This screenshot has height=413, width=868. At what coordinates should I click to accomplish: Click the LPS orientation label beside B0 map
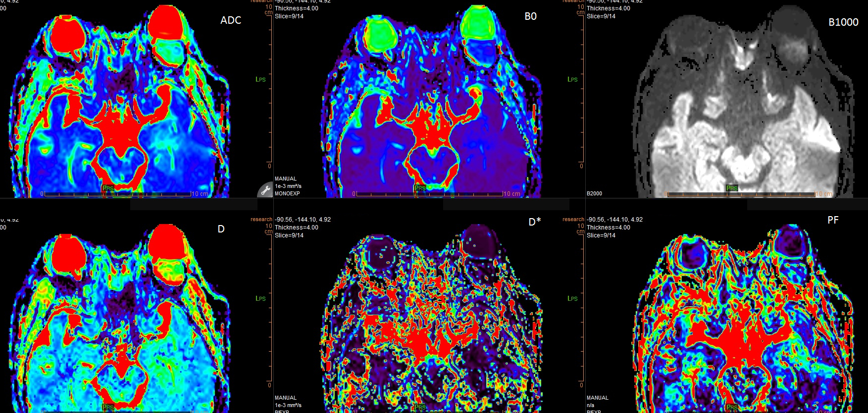[572, 79]
